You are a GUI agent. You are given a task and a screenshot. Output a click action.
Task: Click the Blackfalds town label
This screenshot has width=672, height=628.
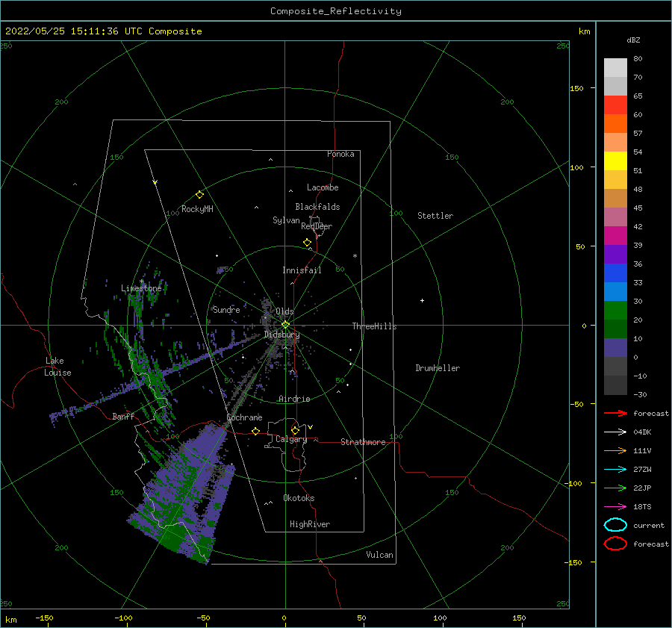pyautogui.click(x=317, y=207)
